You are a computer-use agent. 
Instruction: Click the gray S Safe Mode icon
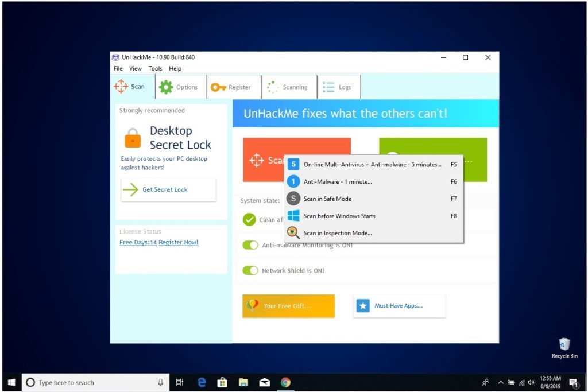click(293, 199)
